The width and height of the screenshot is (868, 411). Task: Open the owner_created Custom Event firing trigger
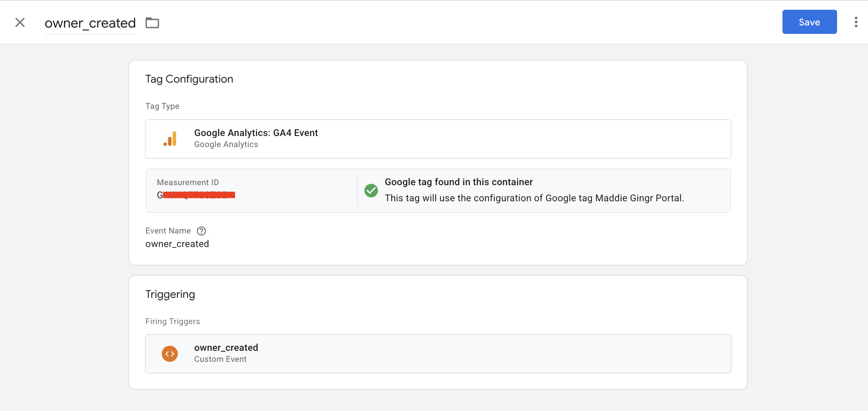(438, 354)
